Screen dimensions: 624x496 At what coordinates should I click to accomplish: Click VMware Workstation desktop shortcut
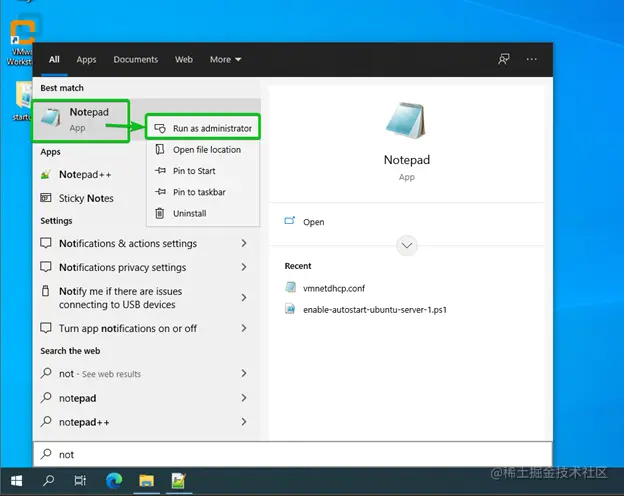20,40
